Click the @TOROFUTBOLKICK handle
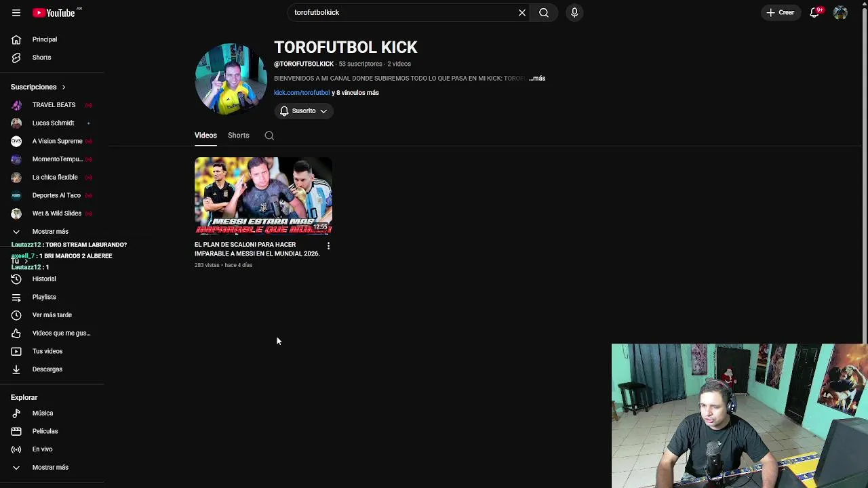 (x=304, y=64)
